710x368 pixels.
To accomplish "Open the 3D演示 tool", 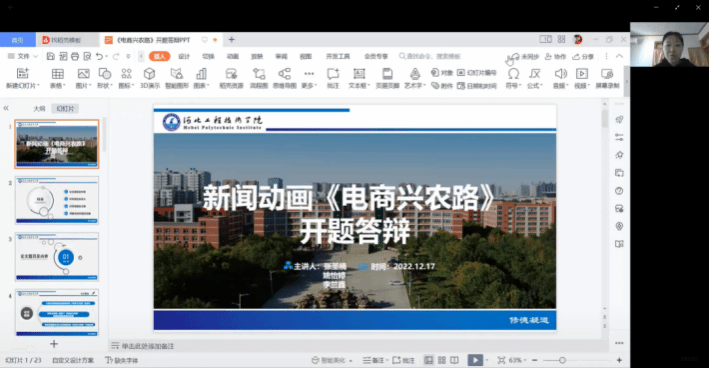I will coord(149,78).
